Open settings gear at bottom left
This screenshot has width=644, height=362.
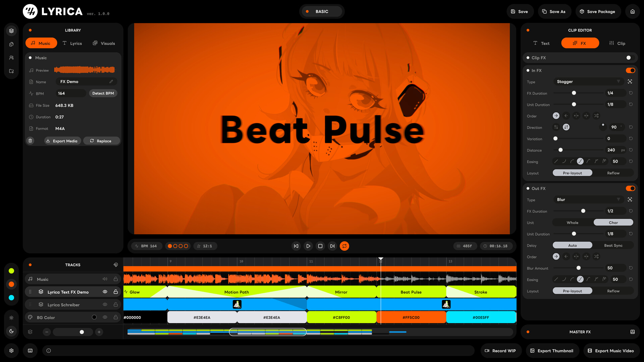[x=11, y=351]
